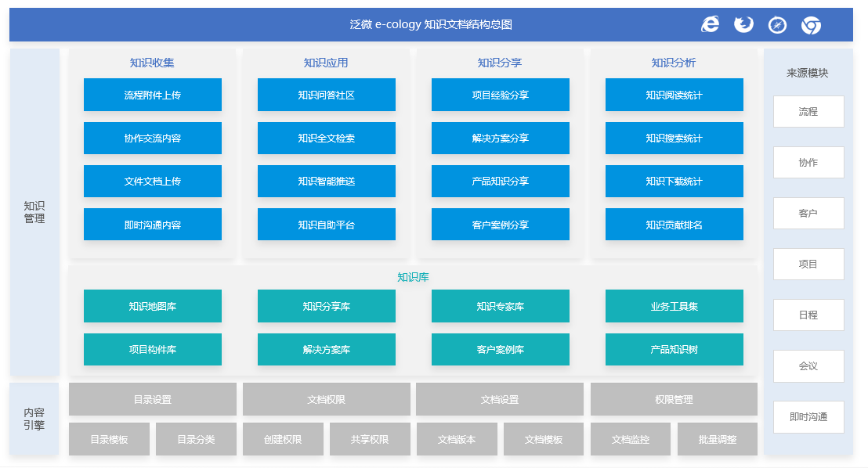Choose 项目 source module
The width and height of the screenshot is (868, 468).
(808, 264)
